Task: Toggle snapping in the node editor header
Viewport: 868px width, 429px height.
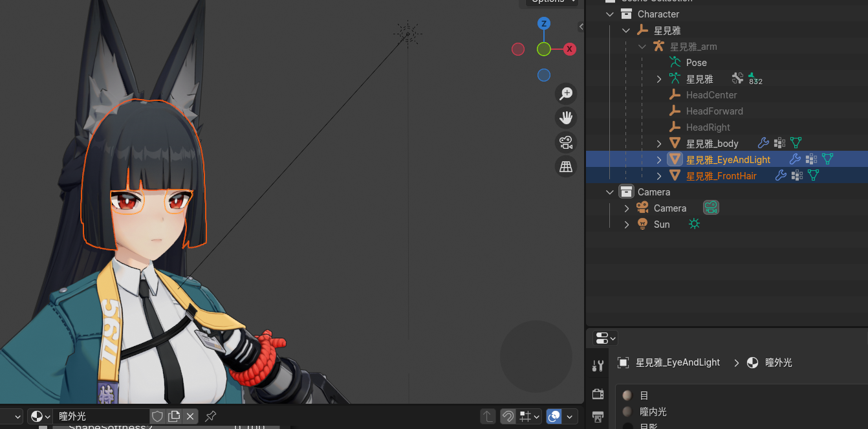Action: (508, 416)
